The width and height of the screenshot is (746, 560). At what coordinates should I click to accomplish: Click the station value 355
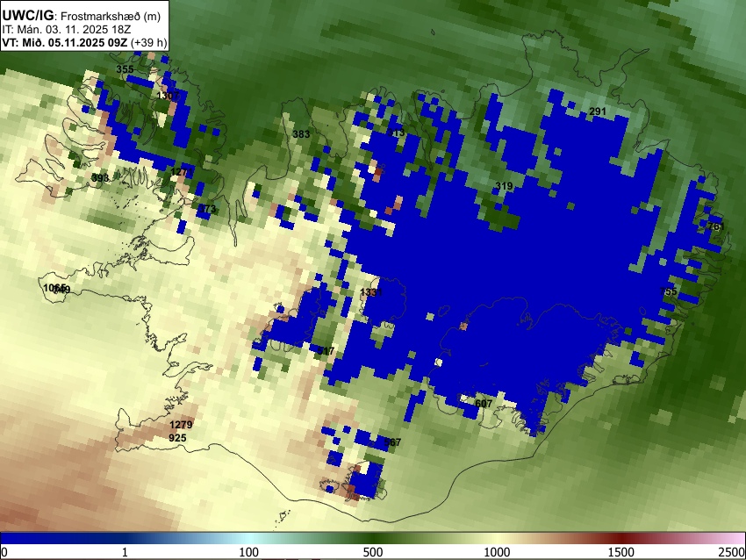tap(126, 69)
